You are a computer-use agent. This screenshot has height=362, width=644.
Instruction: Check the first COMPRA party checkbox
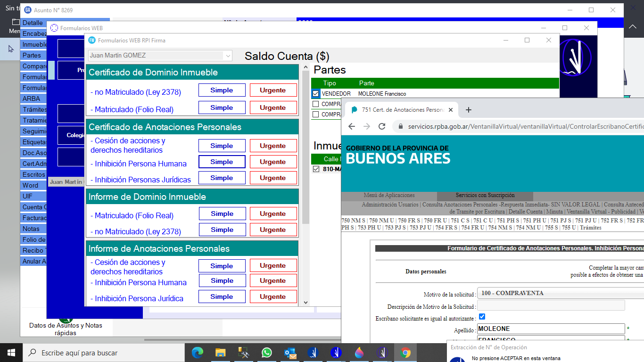pos(316,104)
